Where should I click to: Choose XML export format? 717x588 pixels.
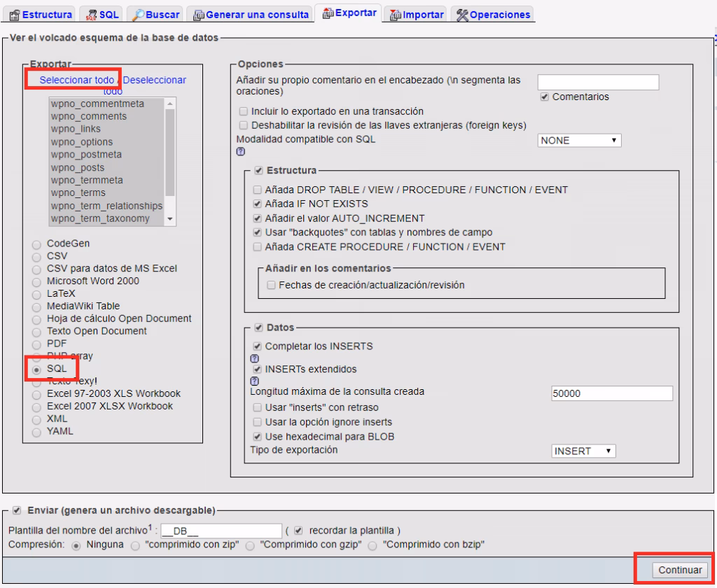tap(36, 420)
